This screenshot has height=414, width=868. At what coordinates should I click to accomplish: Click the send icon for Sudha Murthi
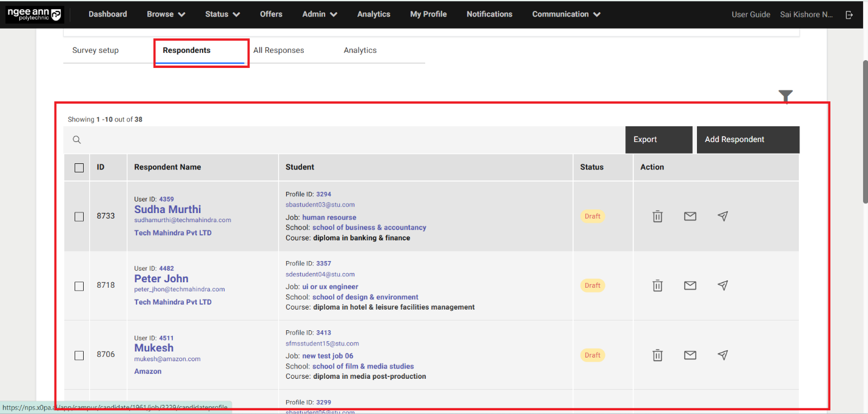pyautogui.click(x=722, y=216)
